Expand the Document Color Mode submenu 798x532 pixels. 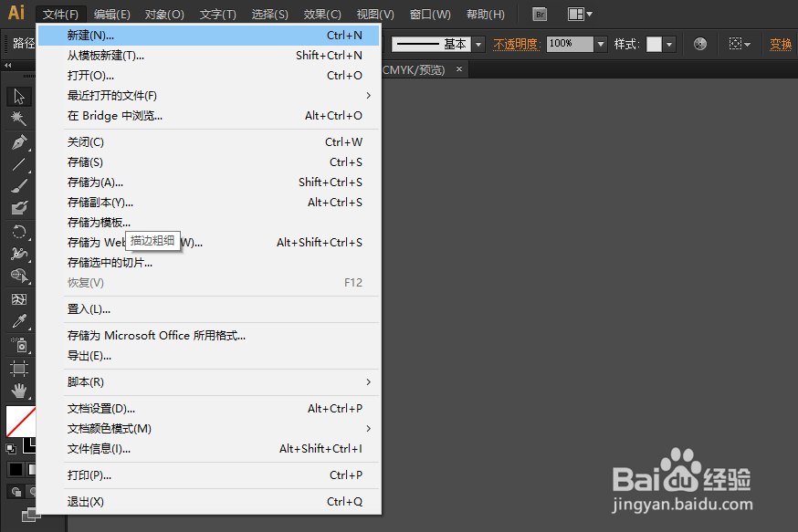369,429
